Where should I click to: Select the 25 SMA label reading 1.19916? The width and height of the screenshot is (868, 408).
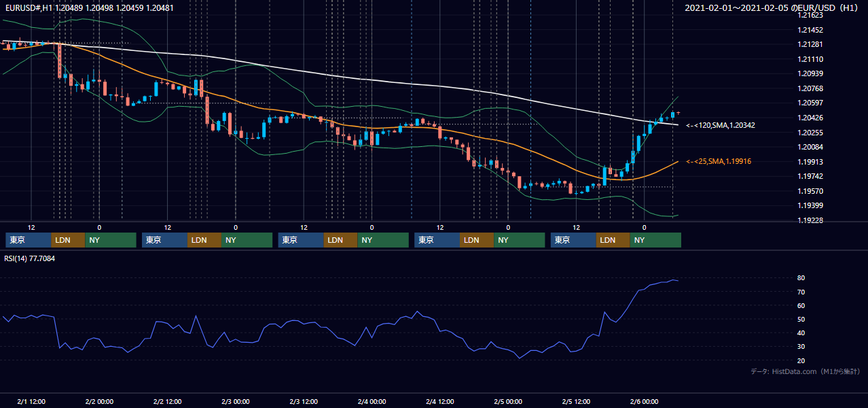719,161
